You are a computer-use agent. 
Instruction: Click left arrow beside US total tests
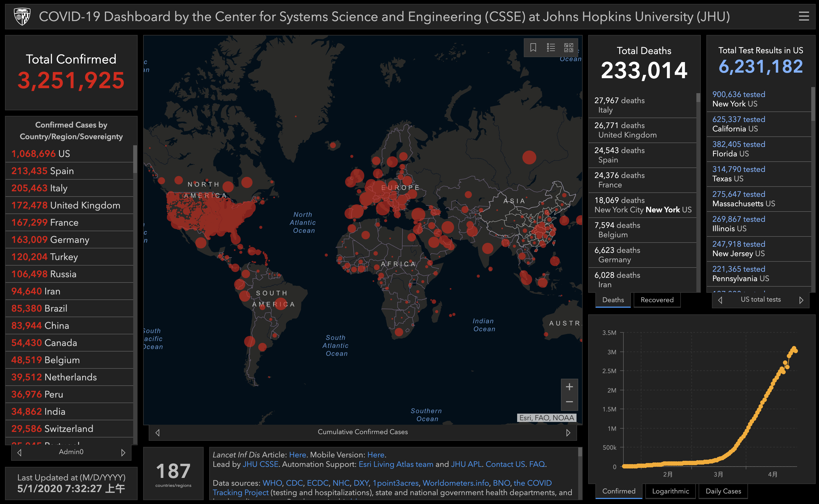tap(720, 300)
